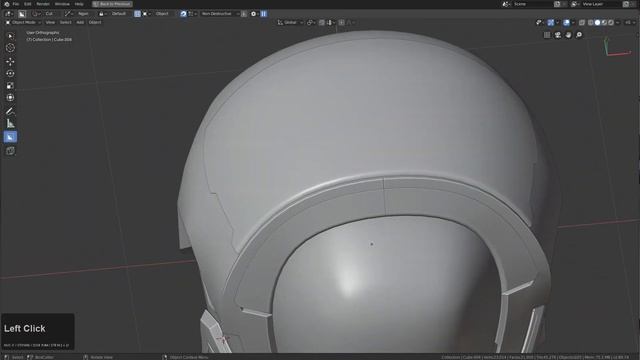Open the Window menu
Viewport: 640px width, 360px height.
tap(62, 4)
